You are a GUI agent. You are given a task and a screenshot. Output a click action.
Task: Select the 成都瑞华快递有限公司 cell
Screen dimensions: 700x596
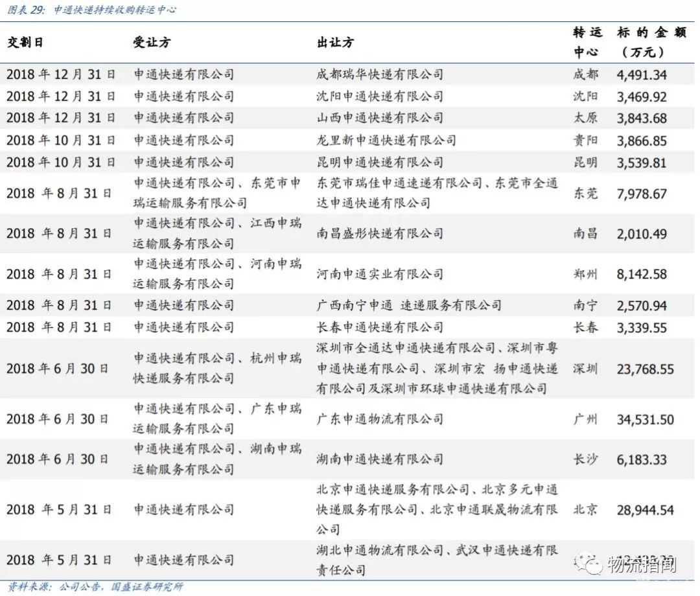point(380,74)
